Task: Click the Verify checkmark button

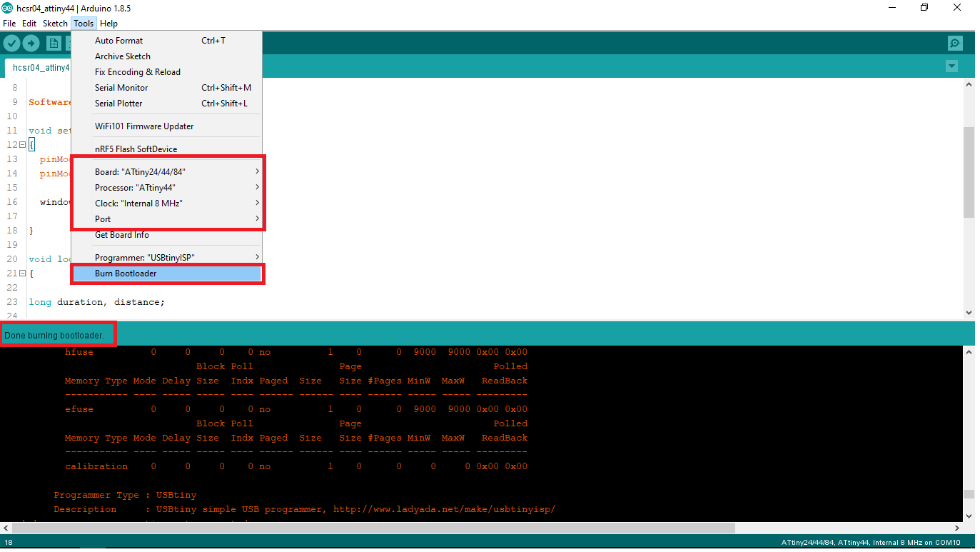Action: (x=11, y=43)
